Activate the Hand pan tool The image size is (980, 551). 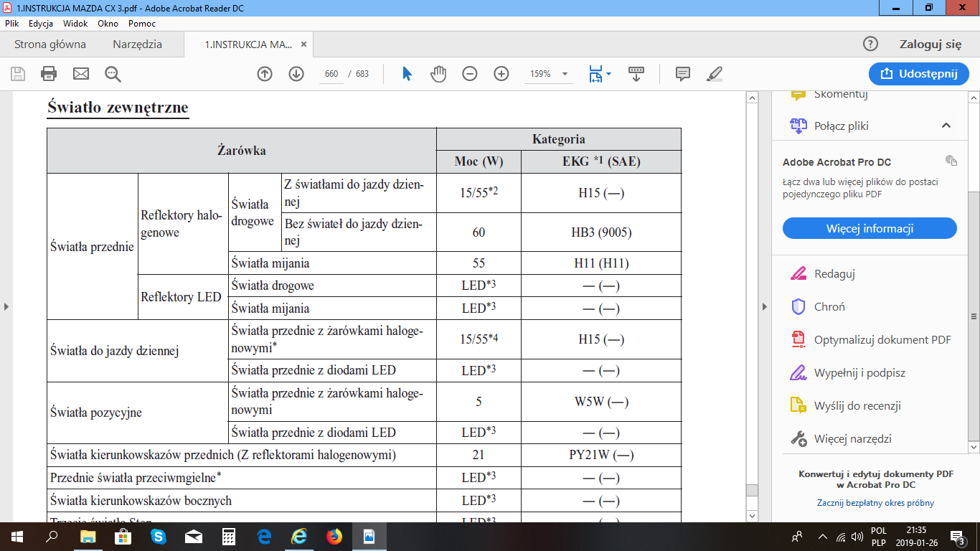438,74
